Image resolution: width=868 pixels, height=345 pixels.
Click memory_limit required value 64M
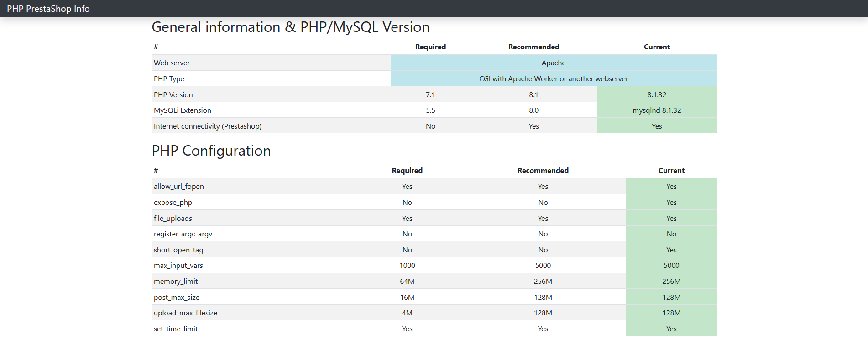click(x=407, y=282)
